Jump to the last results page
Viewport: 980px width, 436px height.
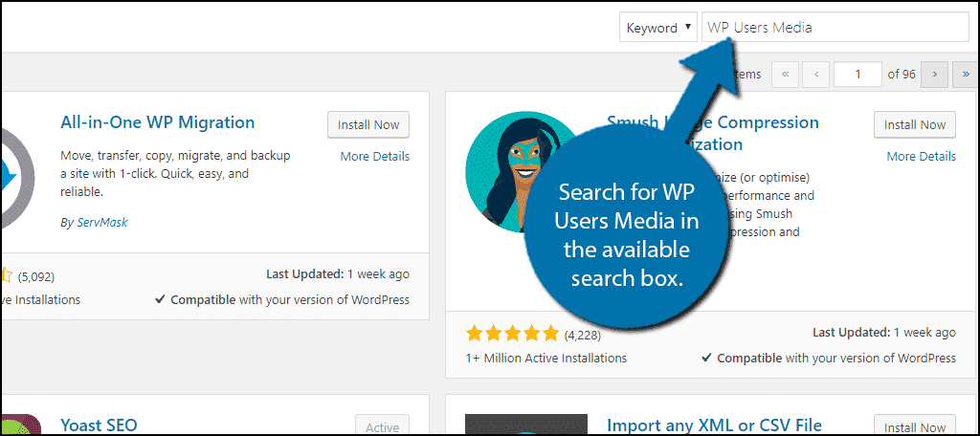(x=966, y=75)
